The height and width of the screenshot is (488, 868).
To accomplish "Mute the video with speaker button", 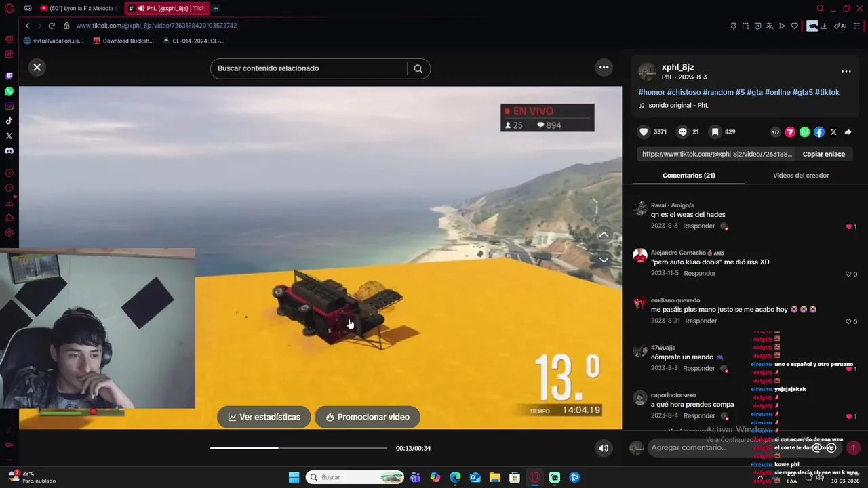I will (604, 448).
